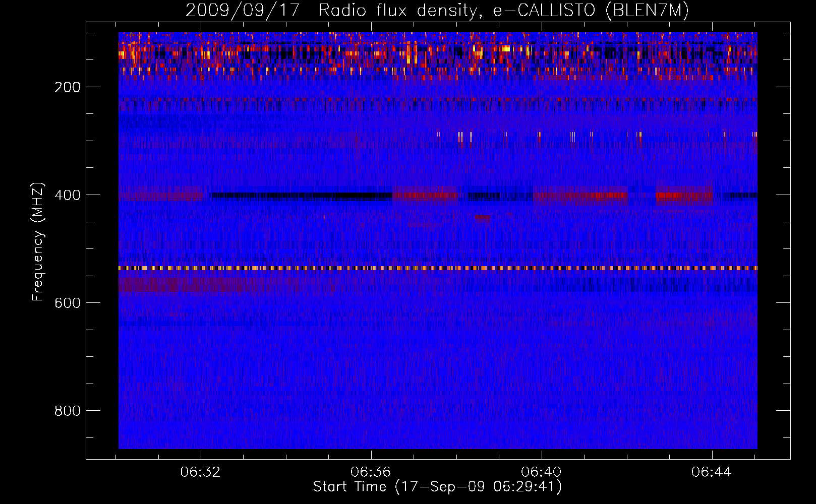816x504 pixels.
Task: Click the 06:44 time tick label
Action: 712,472
